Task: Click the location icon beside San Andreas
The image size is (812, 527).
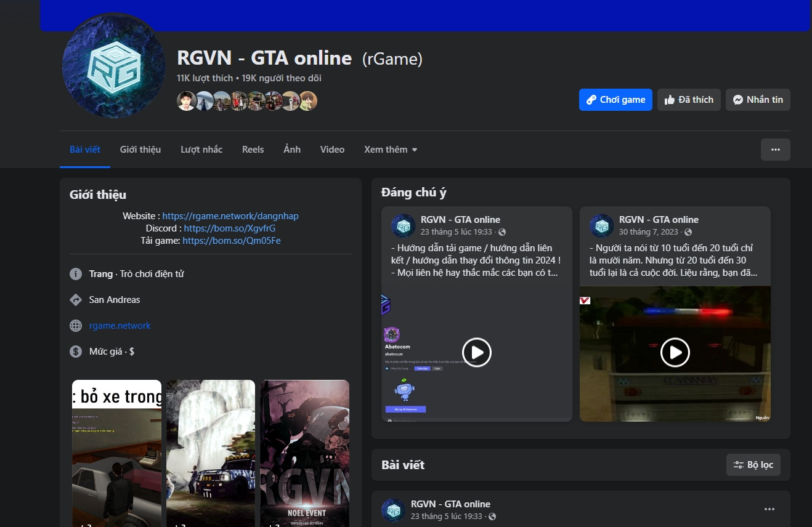Action: [76, 300]
